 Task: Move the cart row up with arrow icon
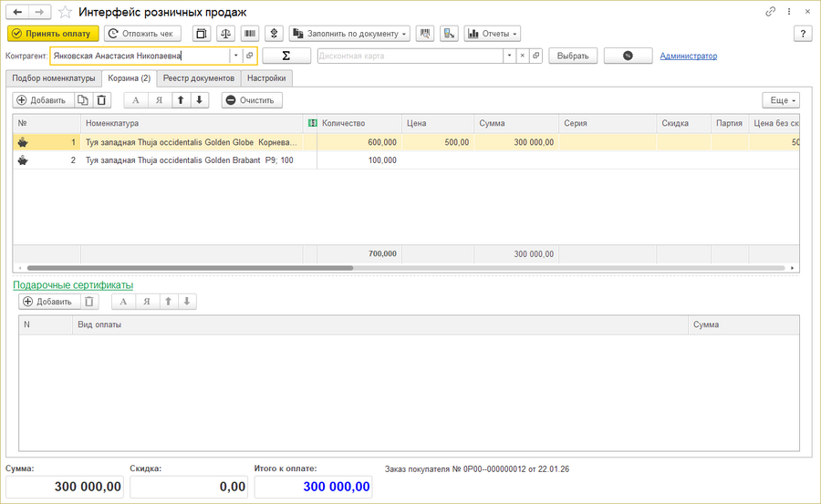tap(181, 100)
